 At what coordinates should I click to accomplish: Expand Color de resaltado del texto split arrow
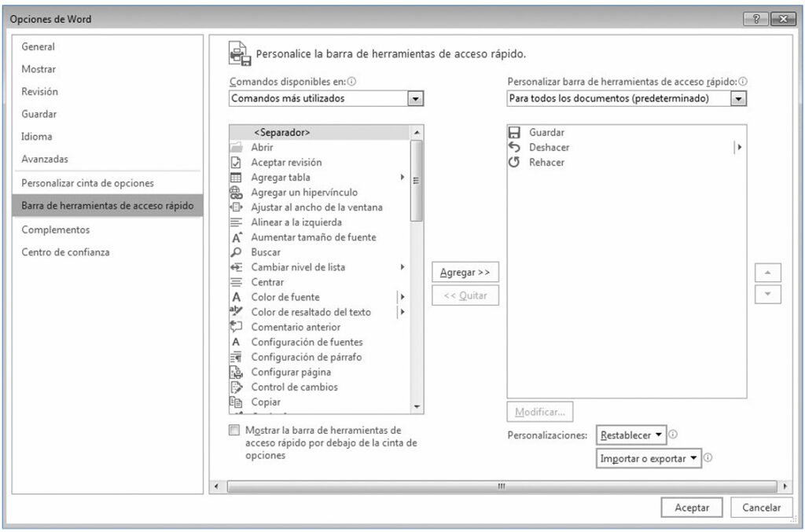point(402,311)
